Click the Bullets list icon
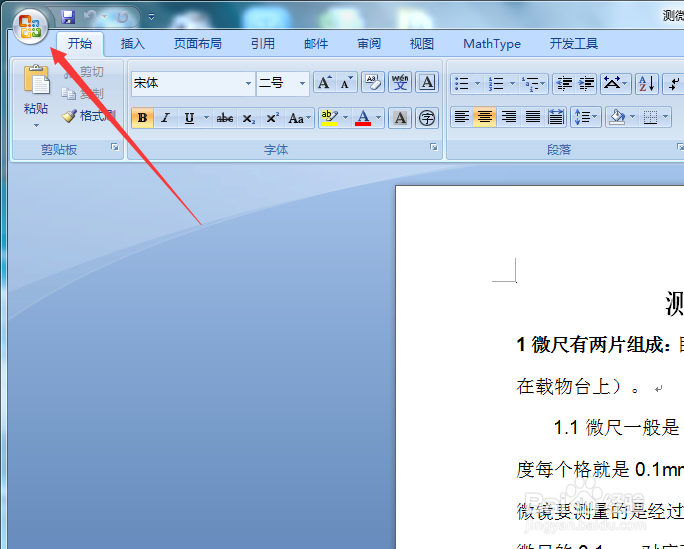 coord(462,83)
